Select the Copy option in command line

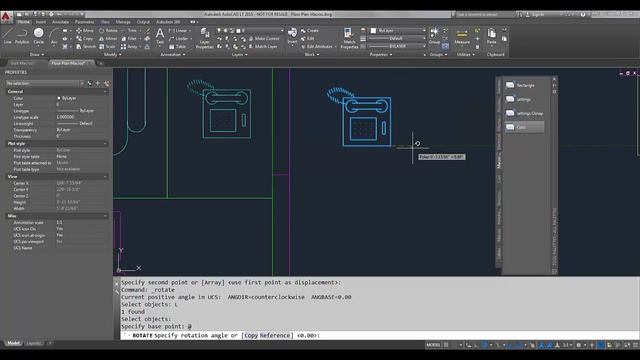pos(251,336)
